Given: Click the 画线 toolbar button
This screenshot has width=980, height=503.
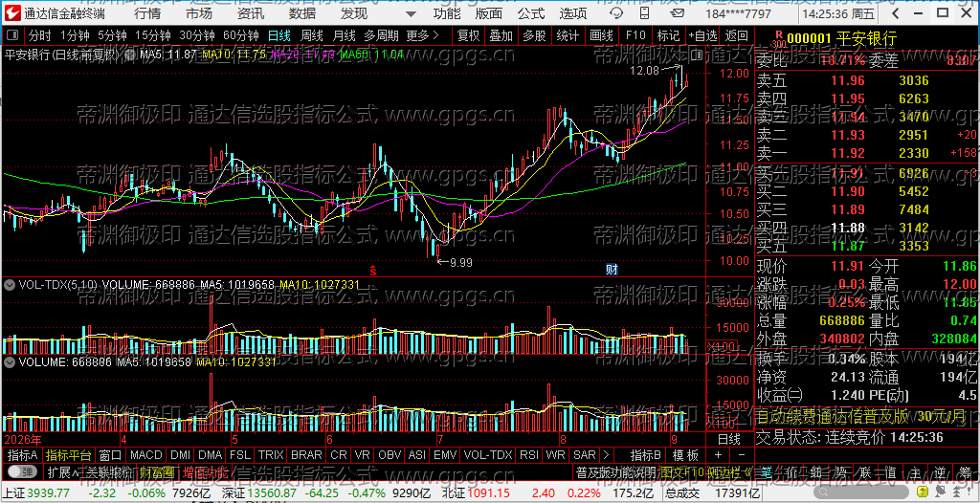Looking at the screenshot, I should click(x=601, y=36).
